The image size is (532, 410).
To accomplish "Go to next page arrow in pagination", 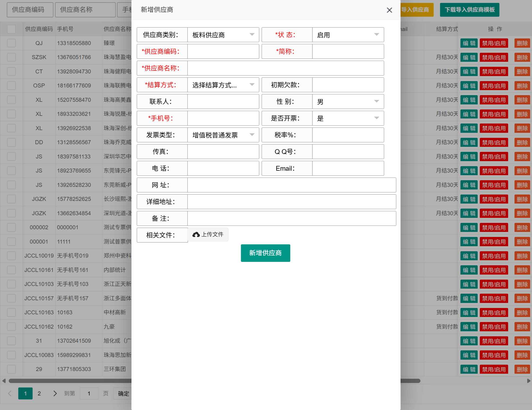I will [x=55, y=393].
